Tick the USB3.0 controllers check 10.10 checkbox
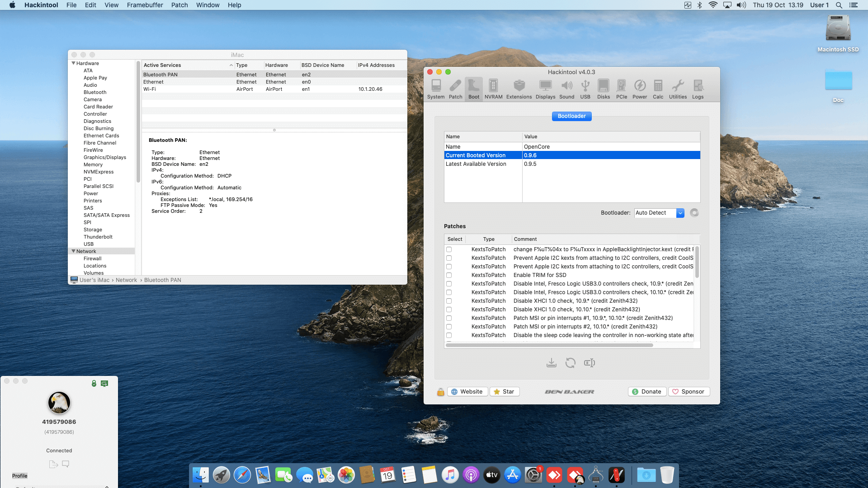This screenshot has height=488, width=868. click(x=449, y=292)
